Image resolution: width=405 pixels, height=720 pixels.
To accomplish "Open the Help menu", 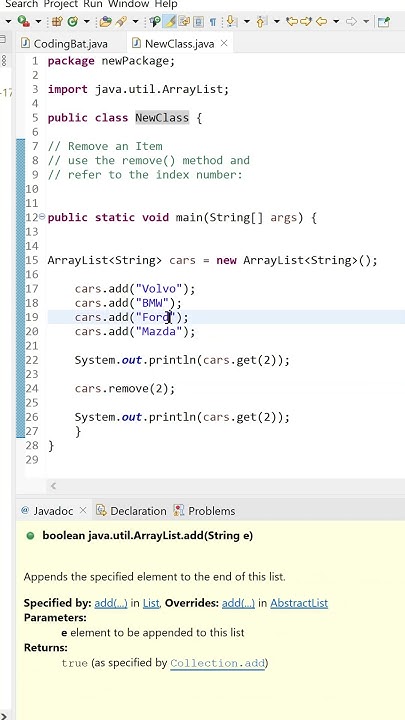I will coord(166,4).
